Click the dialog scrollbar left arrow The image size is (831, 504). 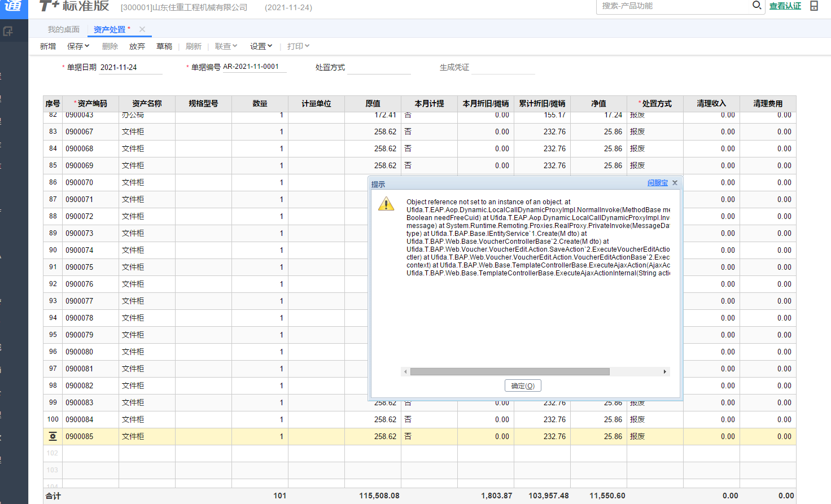405,371
